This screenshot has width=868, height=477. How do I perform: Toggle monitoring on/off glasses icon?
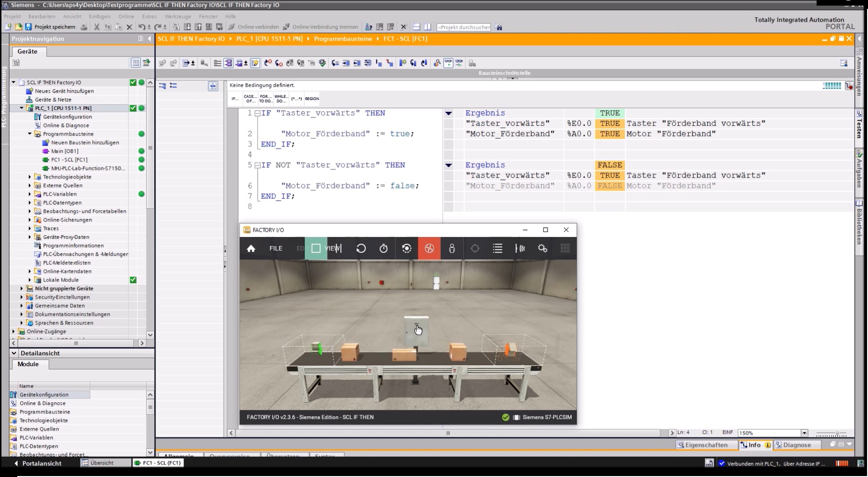(448, 63)
